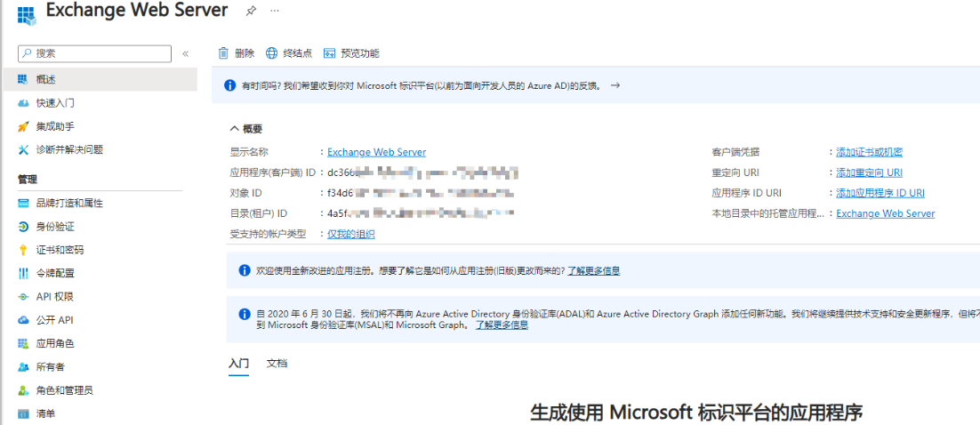Collapse the 概要 section chevron

click(x=234, y=129)
